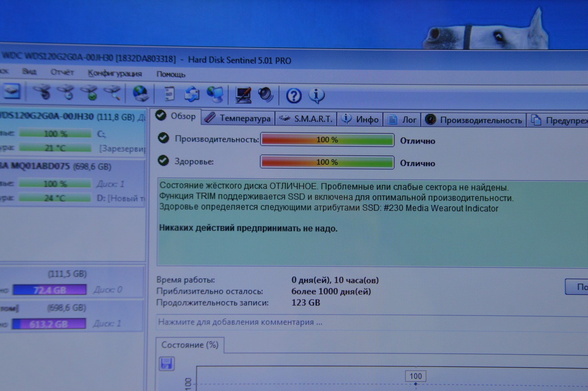Open the report document icon in toolbar
588x391 pixels.
[x=169, y=94]
